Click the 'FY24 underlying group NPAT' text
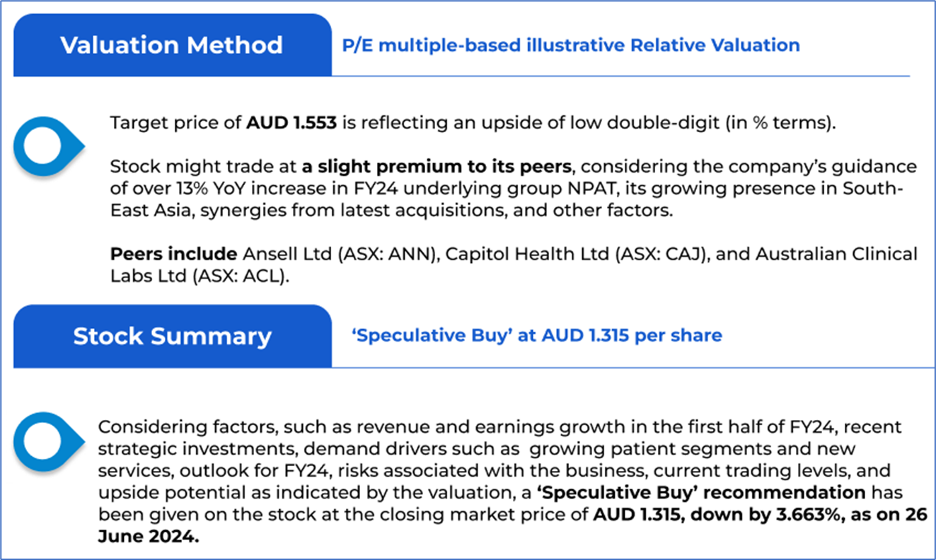Image resolution: width=936 pixels, height=560 pixels. [x=395, y=190]
